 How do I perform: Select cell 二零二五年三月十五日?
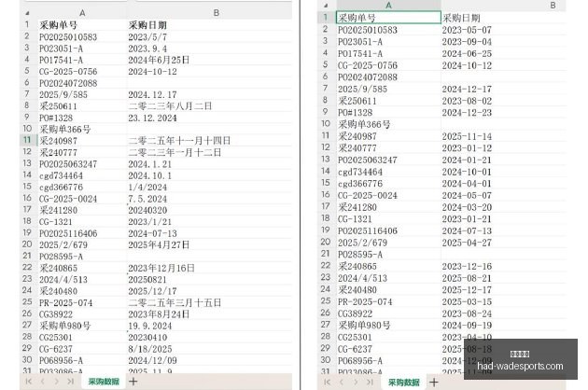coord(175,302)
